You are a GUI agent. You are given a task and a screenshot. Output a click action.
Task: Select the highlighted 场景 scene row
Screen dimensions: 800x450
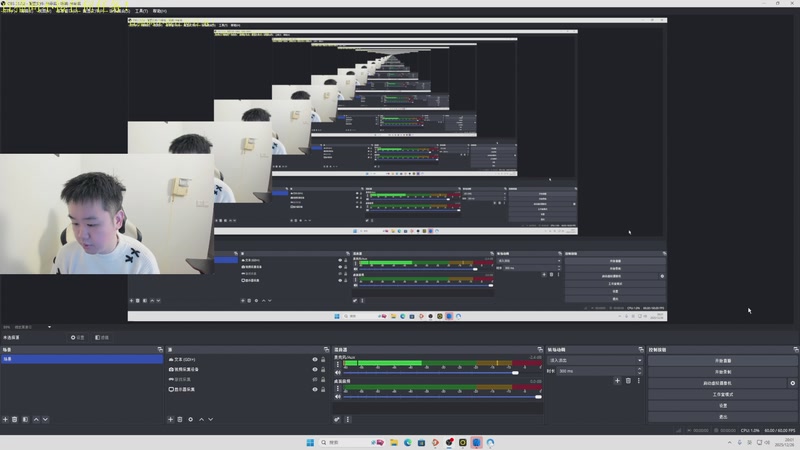click(x=82, y=359)
